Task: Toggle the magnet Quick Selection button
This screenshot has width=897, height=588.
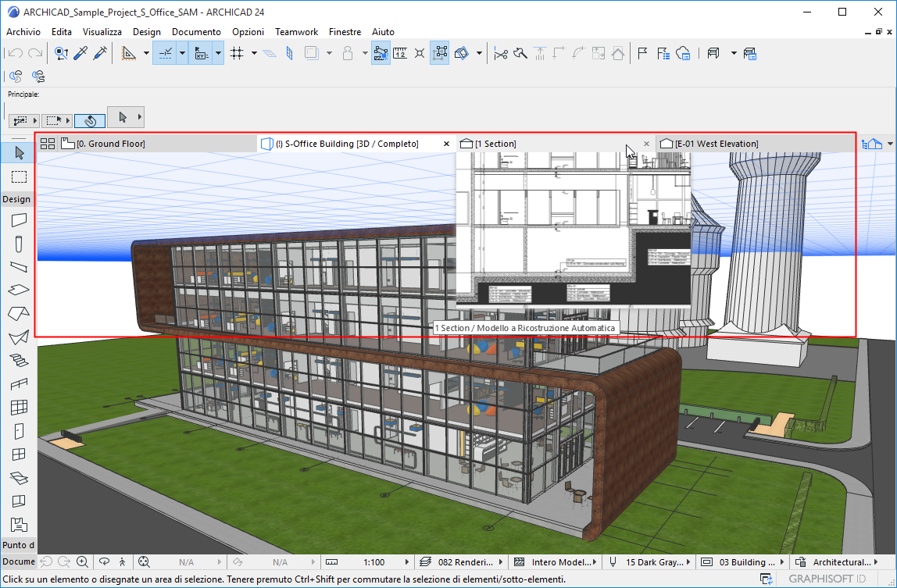Action: pyautogui.click(x=89, y=120)
